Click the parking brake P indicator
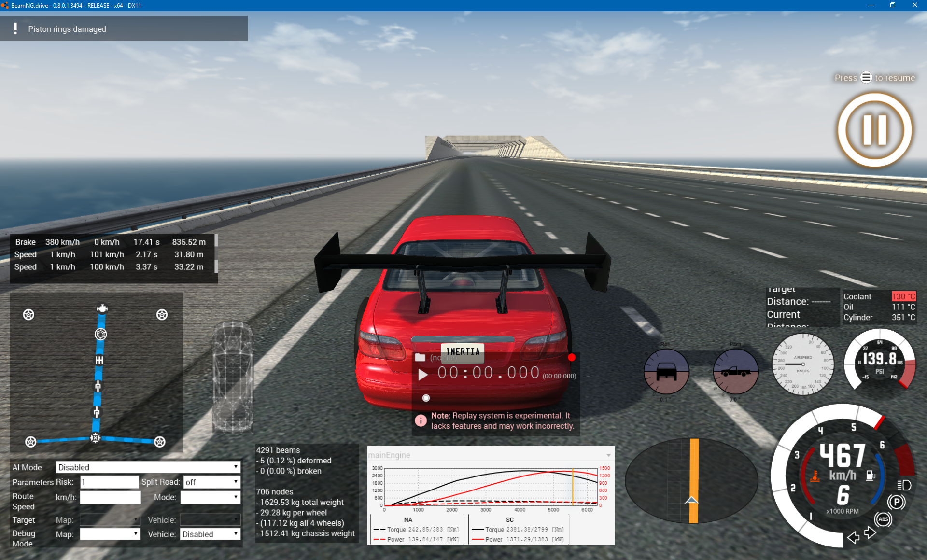 tap(897, 502)
